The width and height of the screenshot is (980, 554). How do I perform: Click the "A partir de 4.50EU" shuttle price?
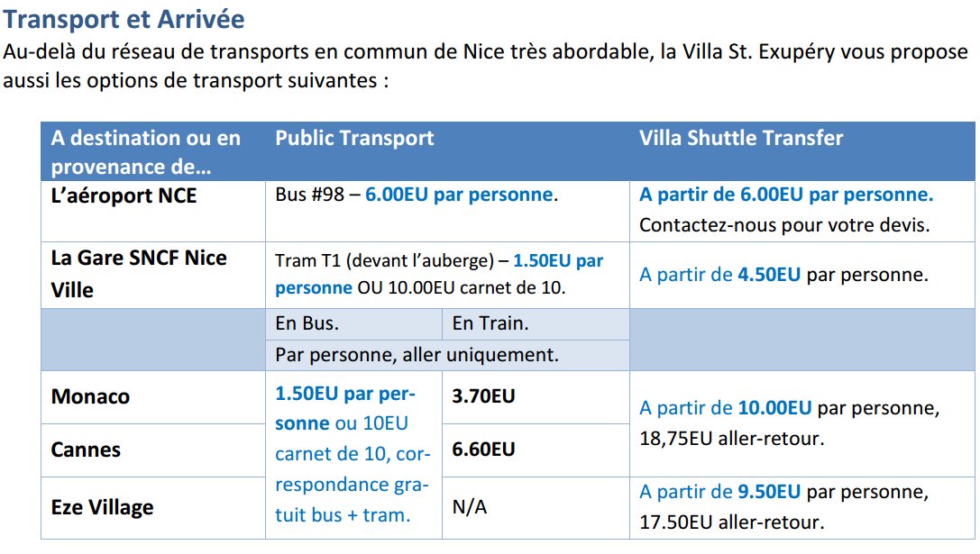[x=719, y=274]
